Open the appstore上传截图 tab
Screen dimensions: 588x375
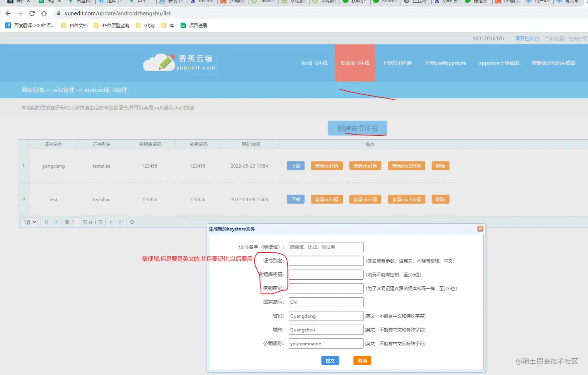(499, 63)
